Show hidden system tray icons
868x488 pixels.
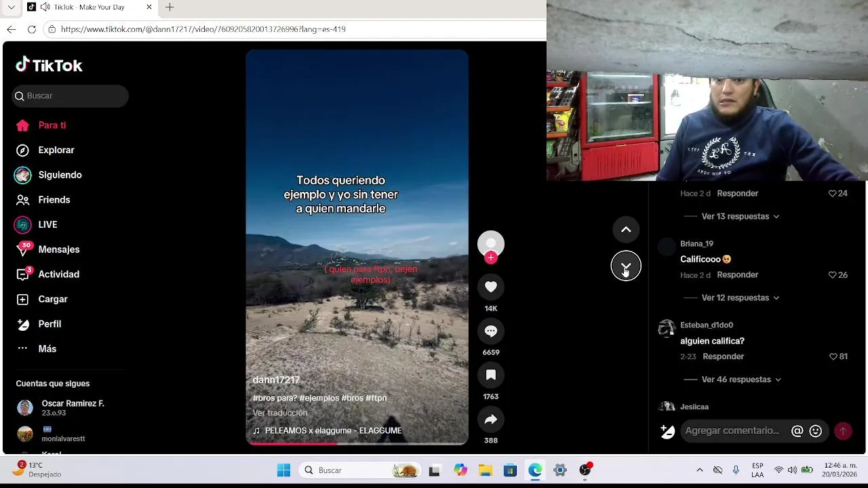pyautogui.click(x=700, y=470)
